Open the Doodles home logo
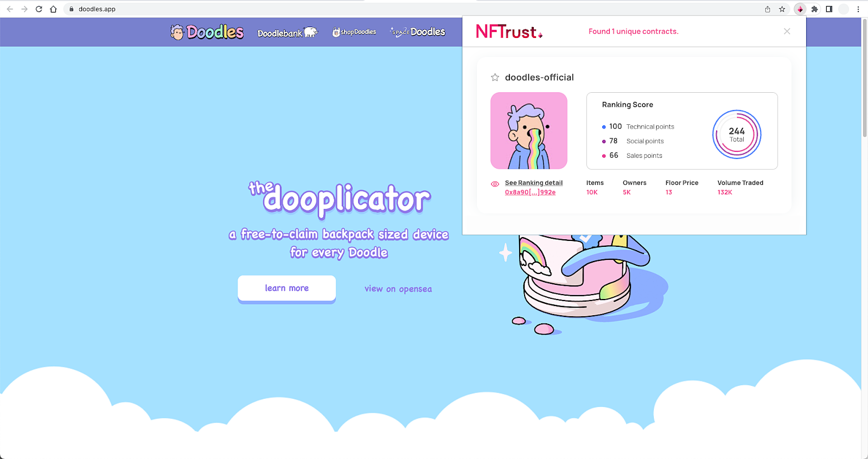868x459 pixels. pos(207,32)
